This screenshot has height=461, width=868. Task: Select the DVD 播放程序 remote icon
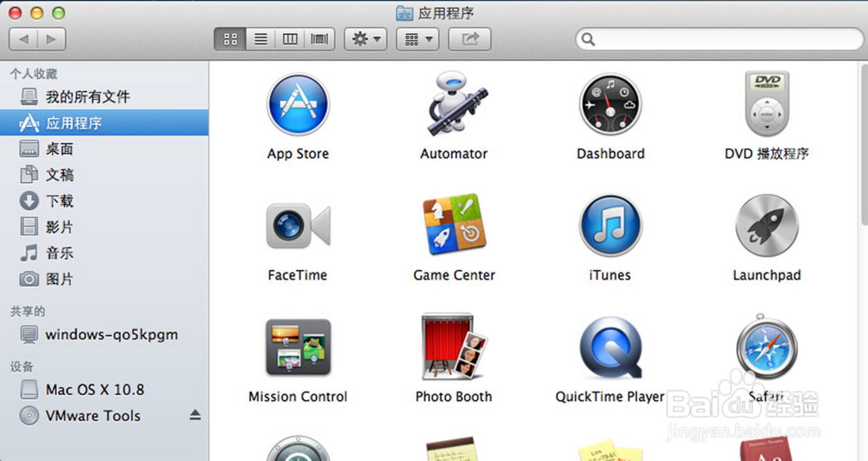[766, 103]
